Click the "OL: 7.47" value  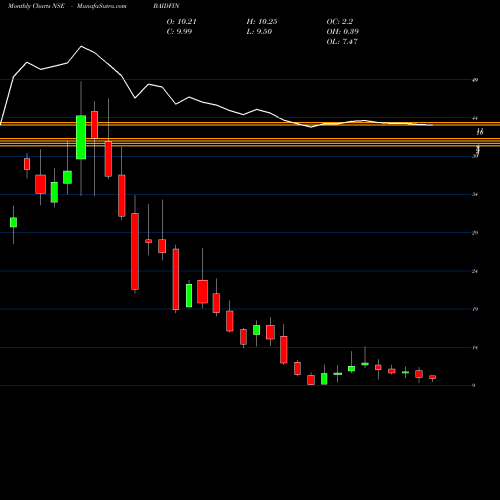(342, 42)
